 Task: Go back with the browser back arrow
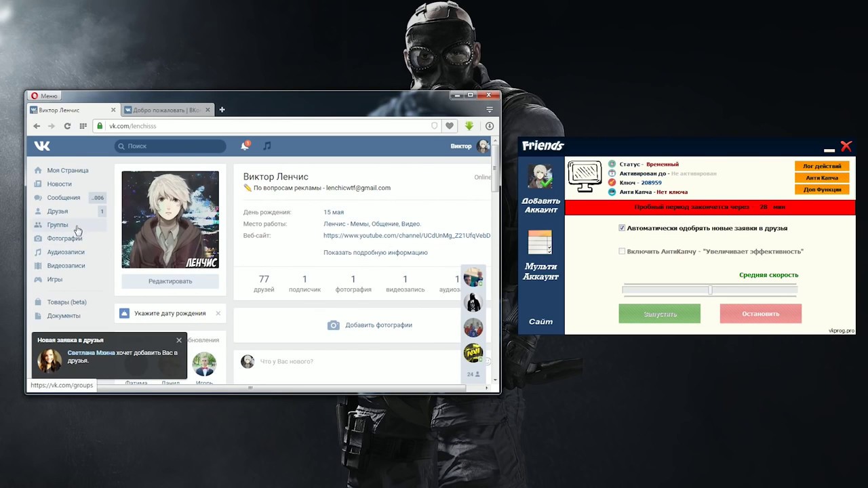point(37,126)
